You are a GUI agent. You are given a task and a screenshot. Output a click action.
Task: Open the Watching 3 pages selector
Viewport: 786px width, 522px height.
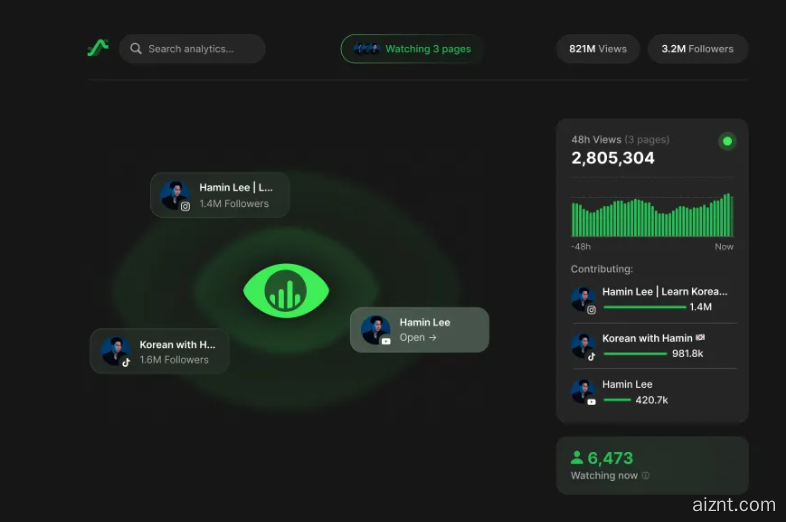point(412,49)
